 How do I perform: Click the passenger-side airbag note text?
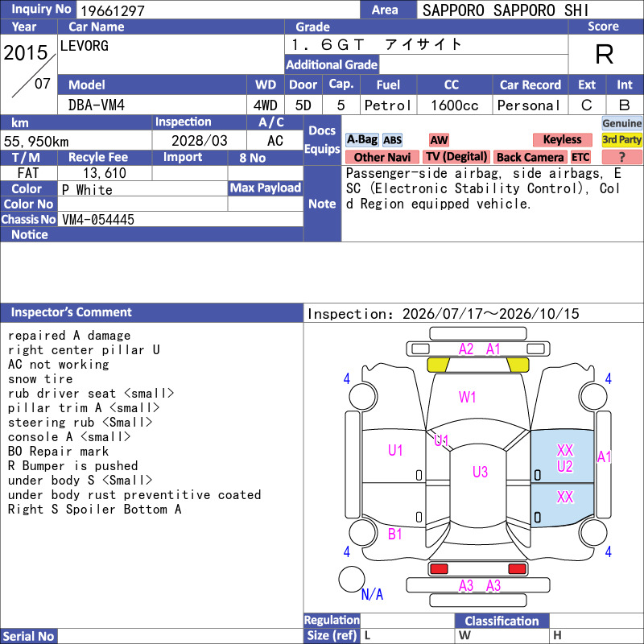[x=483, y=188]
